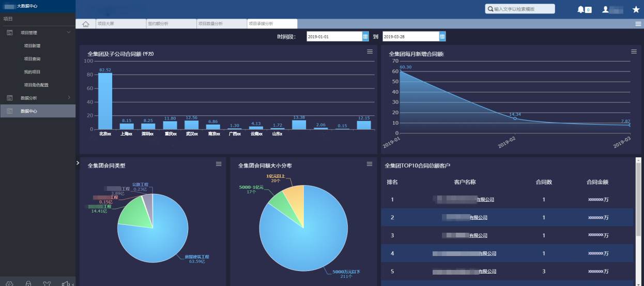This screenshot has height=286, width=644.
Task: Open 项目查询 in the sidebar
Action: pos(33,58)
